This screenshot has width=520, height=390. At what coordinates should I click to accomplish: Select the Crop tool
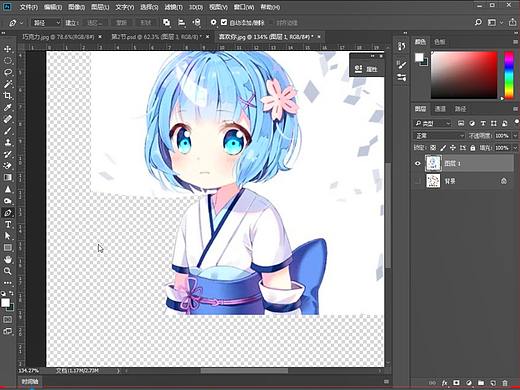coord(7,96)
